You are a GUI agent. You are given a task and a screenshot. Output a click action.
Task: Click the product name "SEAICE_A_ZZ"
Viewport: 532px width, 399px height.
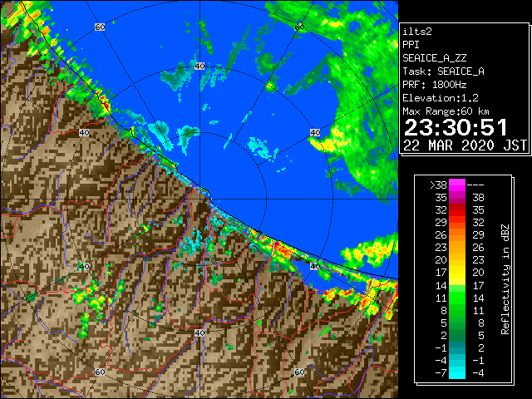pyautogui.click(x=435, y=58)
